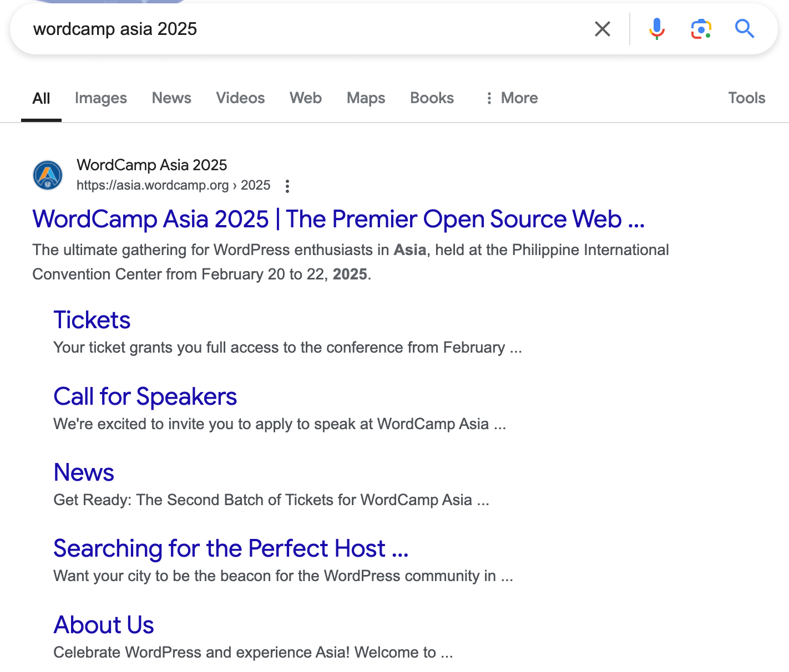Open Searching for the Perfect Host sitelink
This screenshot has height=672, width=789.
[x=231, y=548]
